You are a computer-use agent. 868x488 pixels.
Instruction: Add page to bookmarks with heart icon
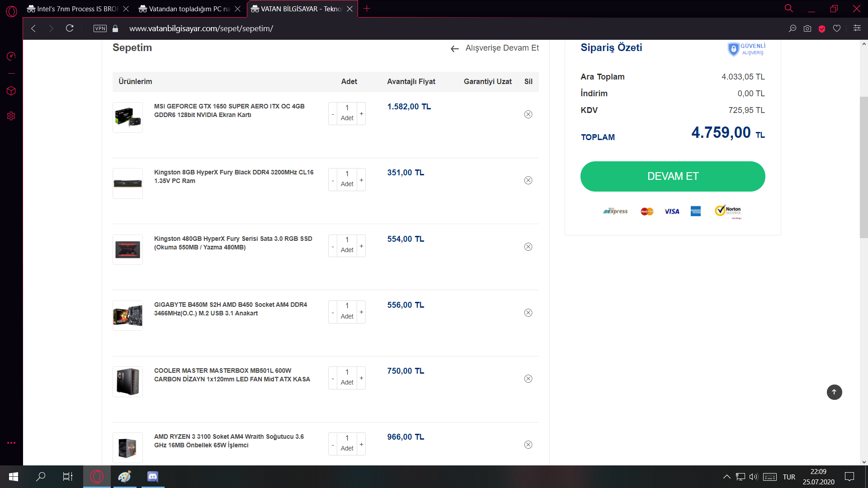pyautogui.click(x=837, y=28)
